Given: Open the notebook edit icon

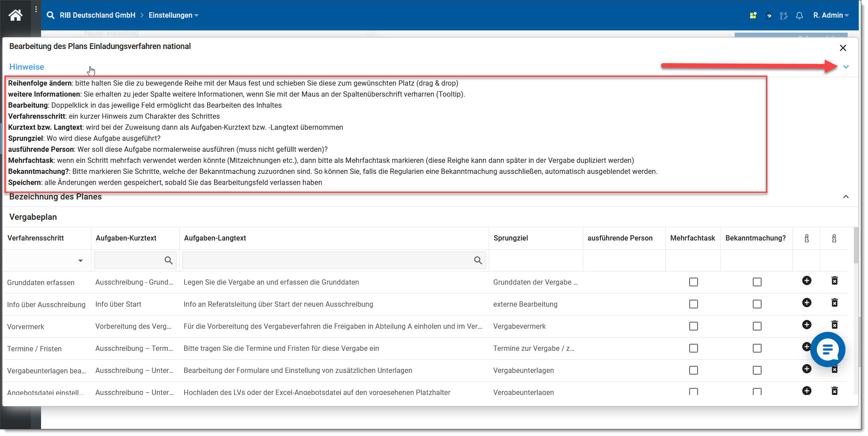Looking at the screenshot, I should click(x=784, y=15).
